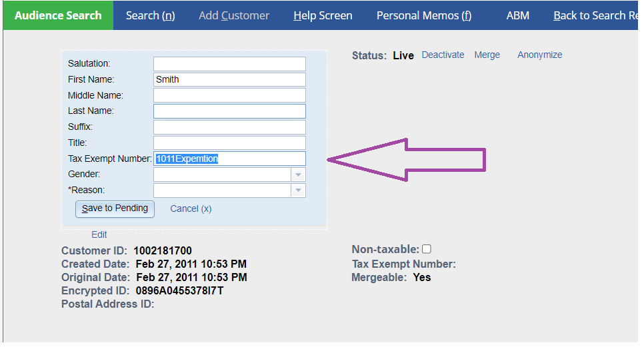Open the Help Screen menu
This screenshot has width=644, height=349.
(x=323, y=15)
